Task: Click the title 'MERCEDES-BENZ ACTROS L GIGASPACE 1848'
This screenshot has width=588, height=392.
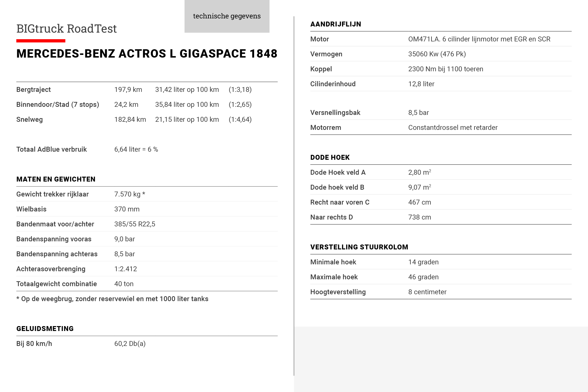Action: (x=147, y=53)
